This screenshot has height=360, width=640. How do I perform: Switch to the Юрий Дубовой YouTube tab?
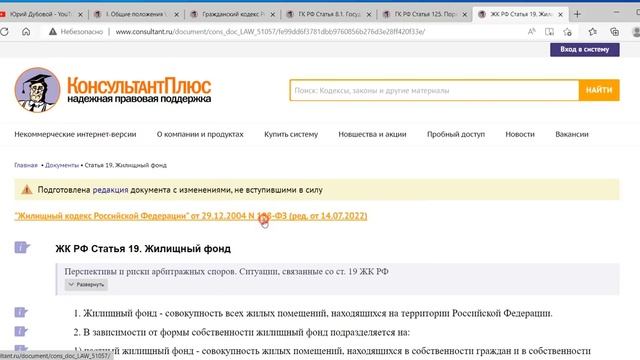[39, 14]
